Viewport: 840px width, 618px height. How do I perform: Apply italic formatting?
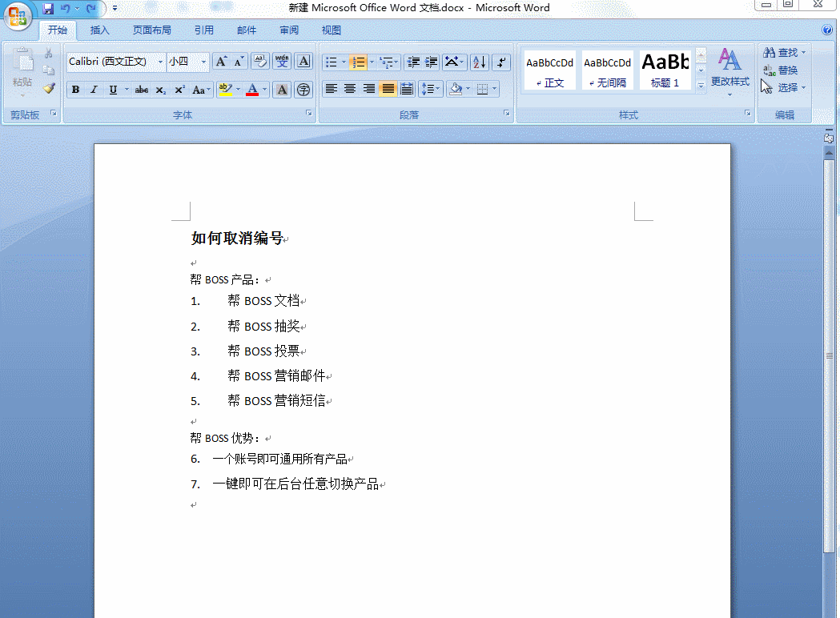[94, 89]
